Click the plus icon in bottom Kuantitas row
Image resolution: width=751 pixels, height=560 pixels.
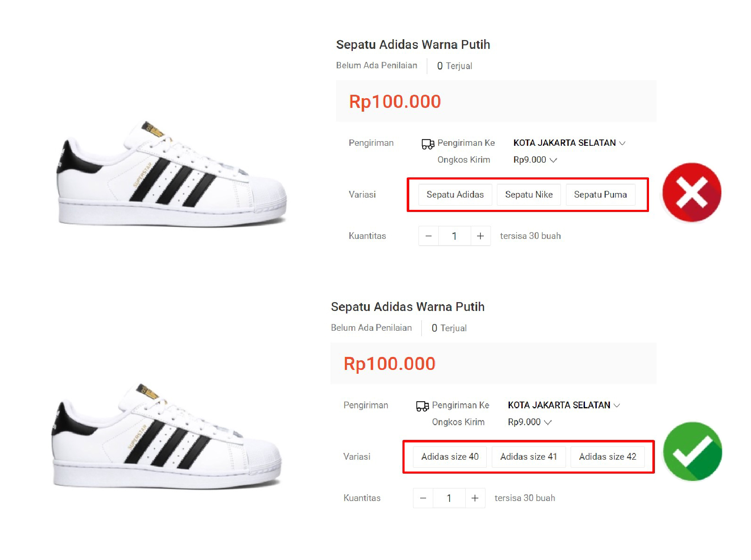point(475,498)
